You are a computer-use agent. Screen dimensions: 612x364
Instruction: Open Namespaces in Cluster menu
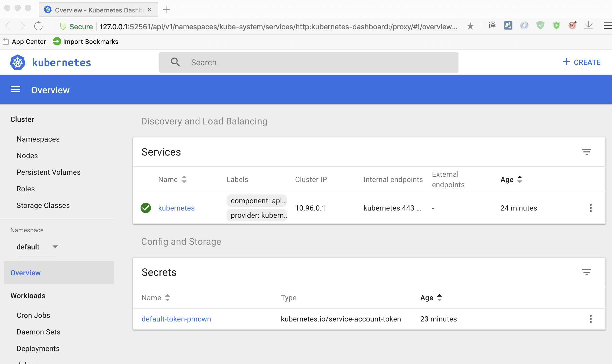[x=38, y=139]
